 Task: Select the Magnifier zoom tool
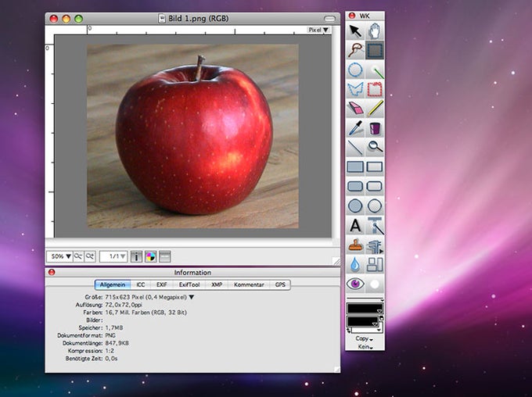375,148
